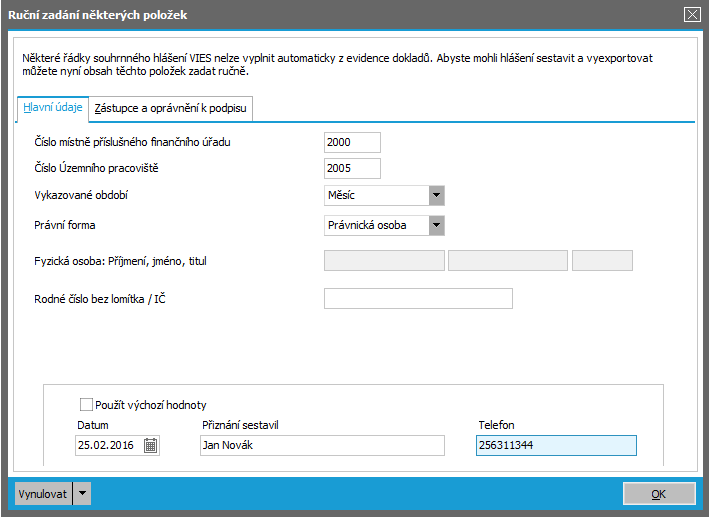Click the Přiznání sestavil name field

(x=320, y=446)
